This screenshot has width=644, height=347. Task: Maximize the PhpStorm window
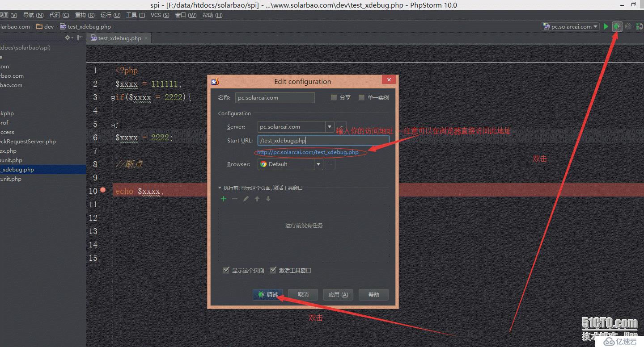click(634, 4)
